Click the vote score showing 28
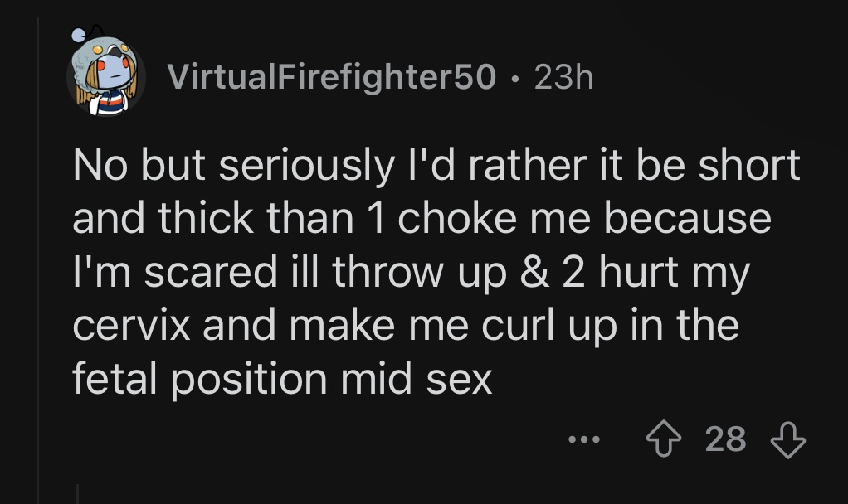 (726, 440)
